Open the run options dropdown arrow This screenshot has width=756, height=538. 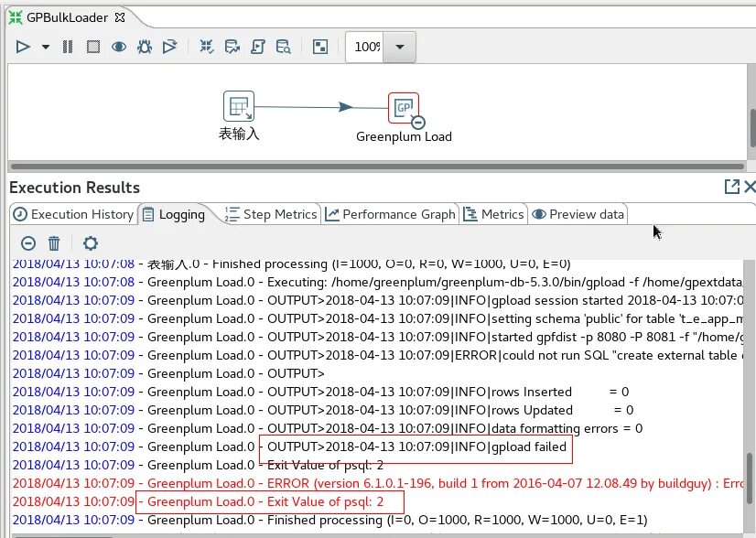click(46, 47)
